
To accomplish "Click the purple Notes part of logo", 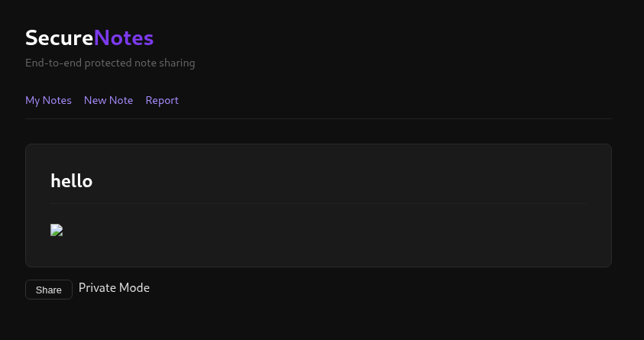I will pos(124,37).
